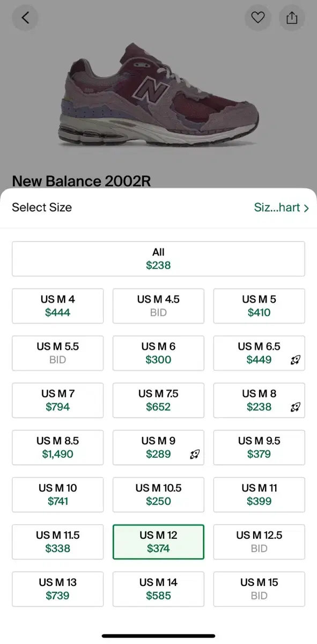Pick US M 13 for $739
This screenshot has width=317, height=644.
(x=57, y=589)
